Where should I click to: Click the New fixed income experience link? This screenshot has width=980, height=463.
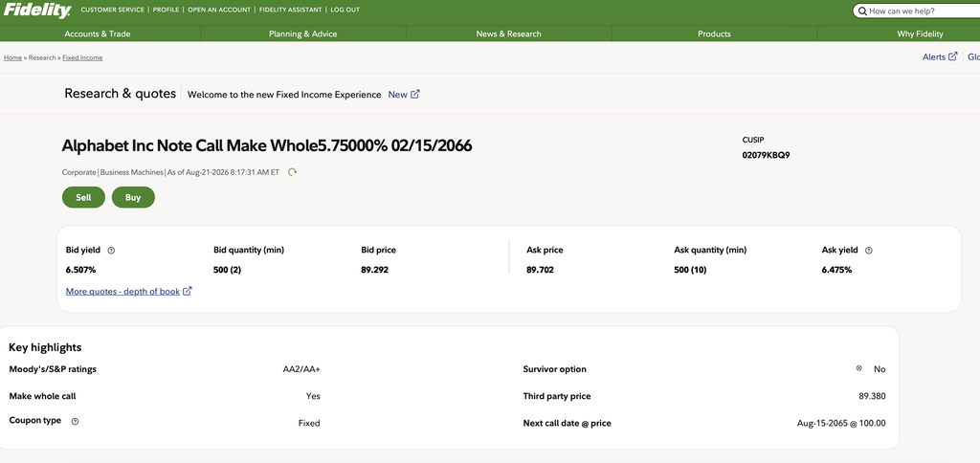click(397, 95)
